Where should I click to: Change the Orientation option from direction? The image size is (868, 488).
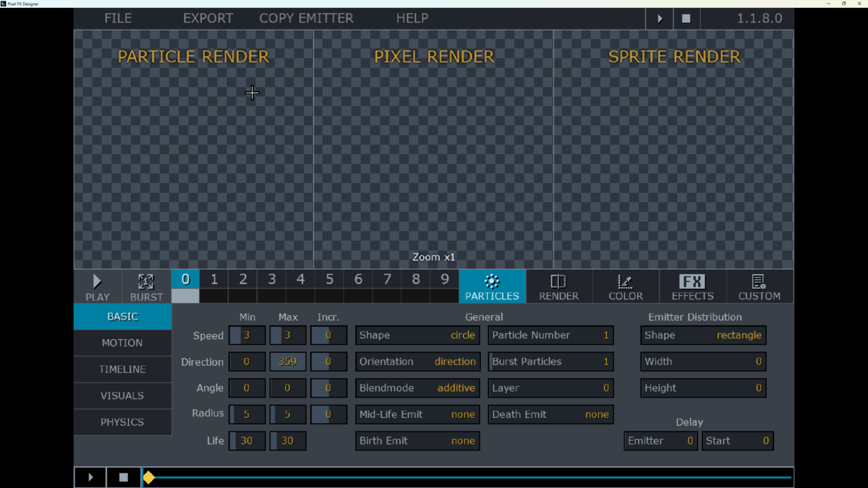pos(417,361)
